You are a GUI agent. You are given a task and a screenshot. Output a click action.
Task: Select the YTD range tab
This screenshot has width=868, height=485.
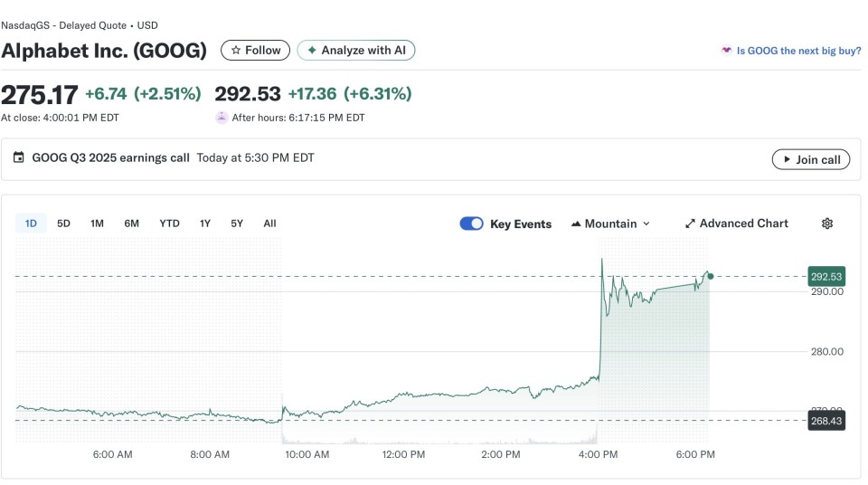pos(169,223)
